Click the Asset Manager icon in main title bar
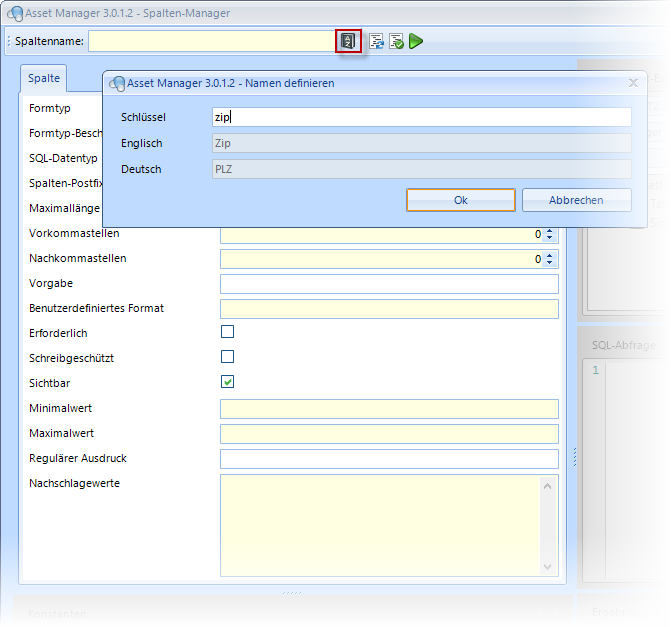Screen dimensions: 671x627 tap(15, 13)
